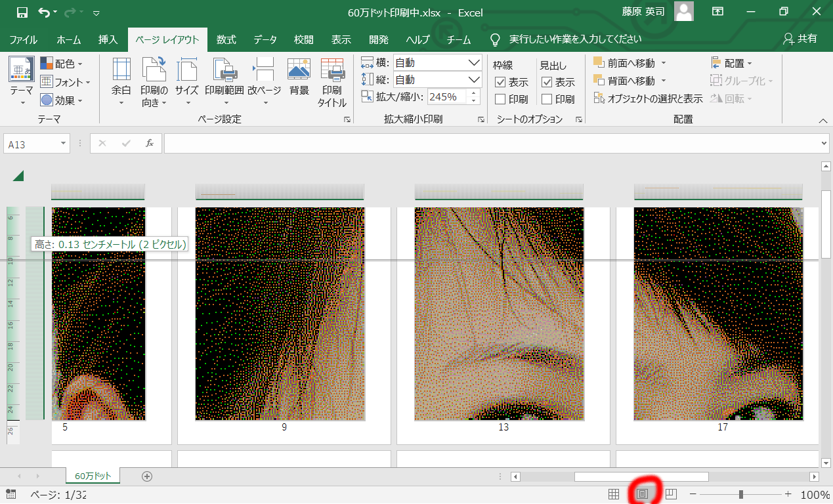Image resolution: width=833 pixels, height=504 pixels.
Task: Click the 共有 share button
Action: (800, 39)
